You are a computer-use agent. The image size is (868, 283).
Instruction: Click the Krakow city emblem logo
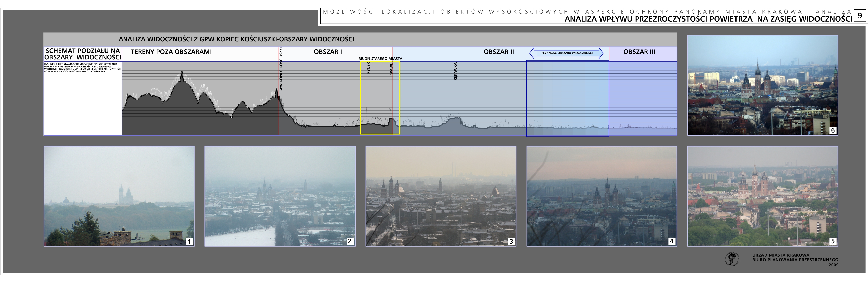732,259
